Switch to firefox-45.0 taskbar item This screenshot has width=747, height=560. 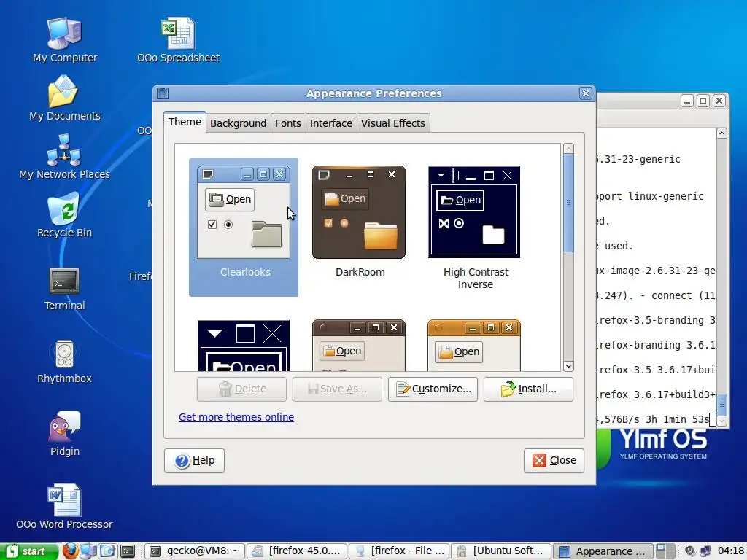[x=296, y=551]
